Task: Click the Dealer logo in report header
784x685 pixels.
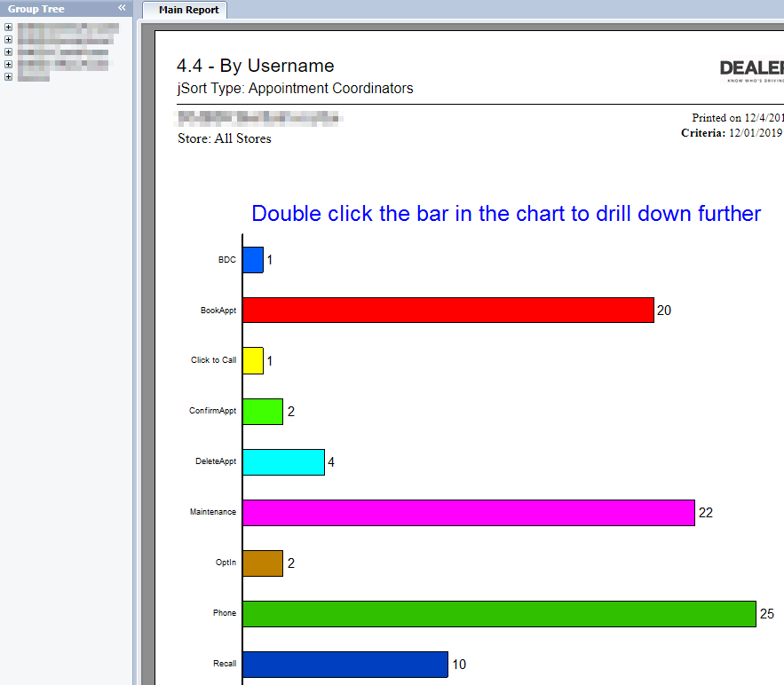Action: click(751, 70)
